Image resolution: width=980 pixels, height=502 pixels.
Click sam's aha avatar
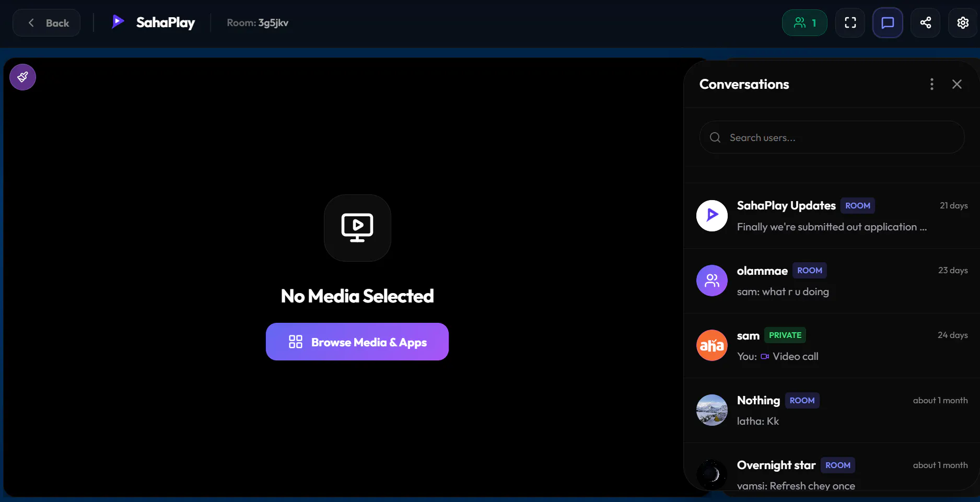(712, 345)
